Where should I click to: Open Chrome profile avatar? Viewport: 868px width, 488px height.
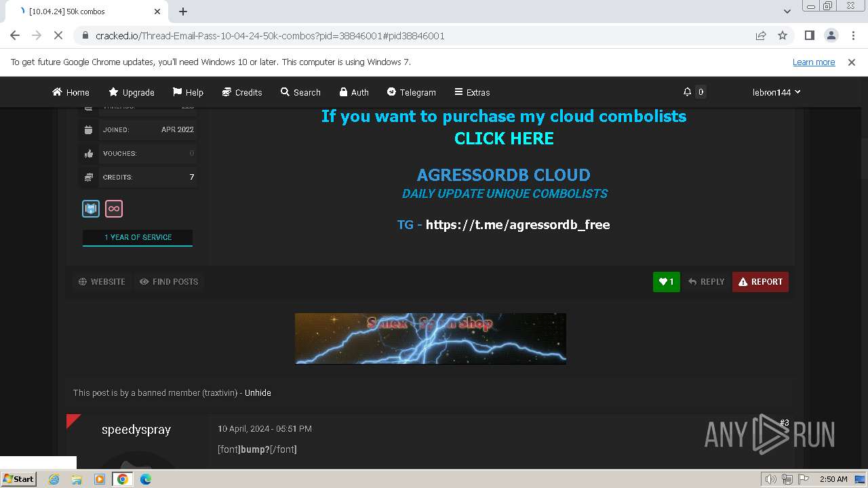coord(831,35)
